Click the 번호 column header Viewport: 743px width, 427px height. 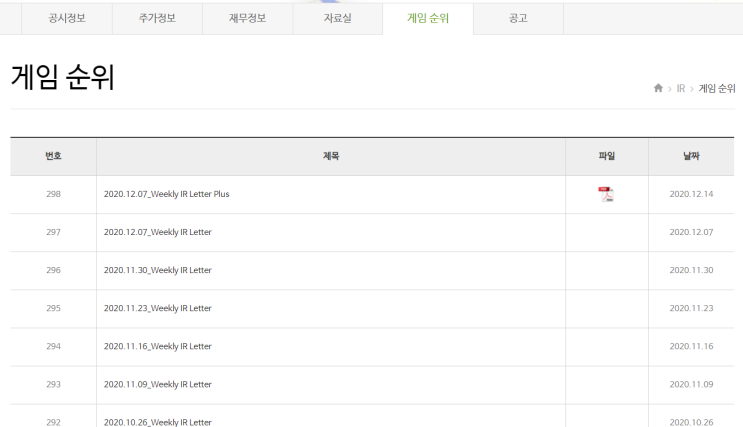(x=54, y=156)
